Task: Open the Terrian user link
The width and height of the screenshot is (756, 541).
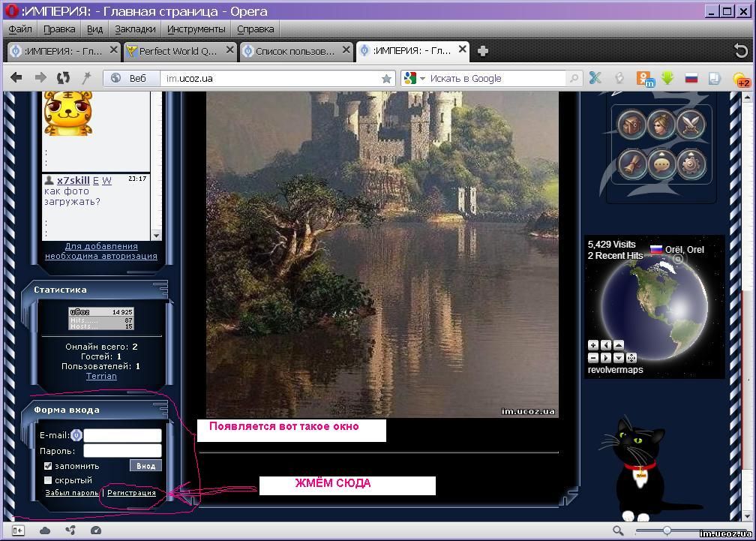Action: 101,376
